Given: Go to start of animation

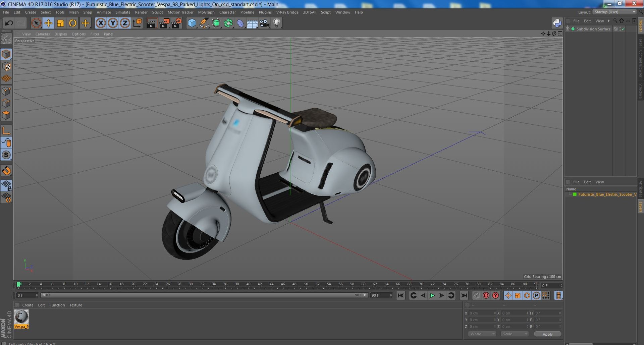Looking at the screenshot, I should tap(401, 295).
